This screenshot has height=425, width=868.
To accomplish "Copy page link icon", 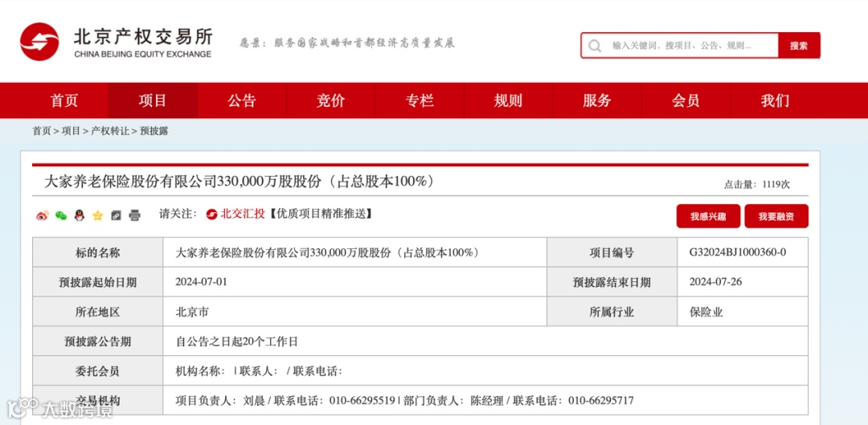I will pos(116,216).
